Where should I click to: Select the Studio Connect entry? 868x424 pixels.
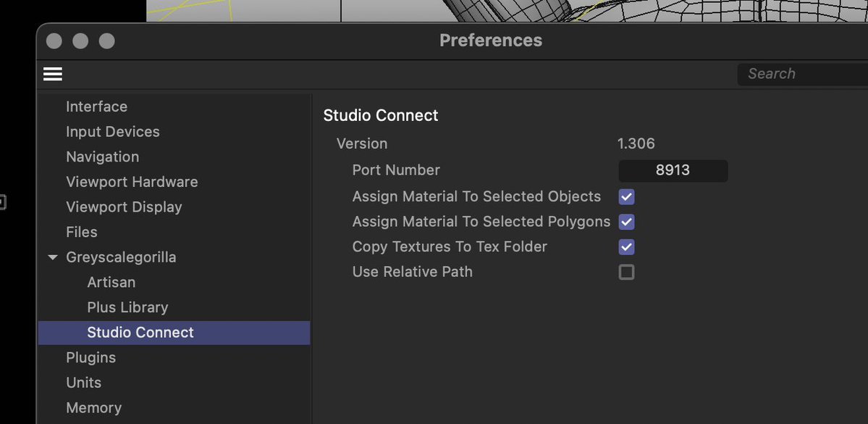click(x=174, y=333)
